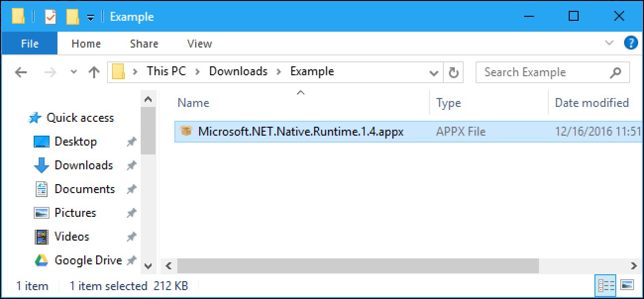Open Videos in navigation pane
The width and height of the screenshot is (644, 299).
coord(72,237)
